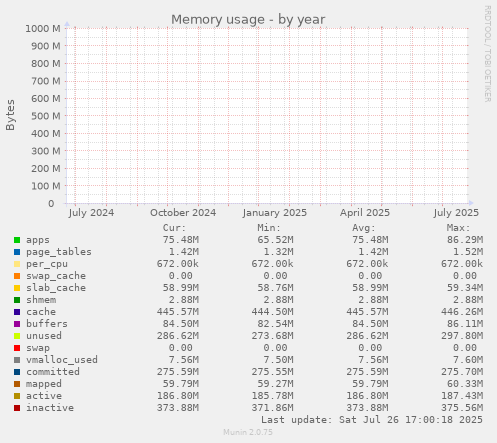
Task: Click the 'July 2025' x-axis label
Action: tap(456, 213)
